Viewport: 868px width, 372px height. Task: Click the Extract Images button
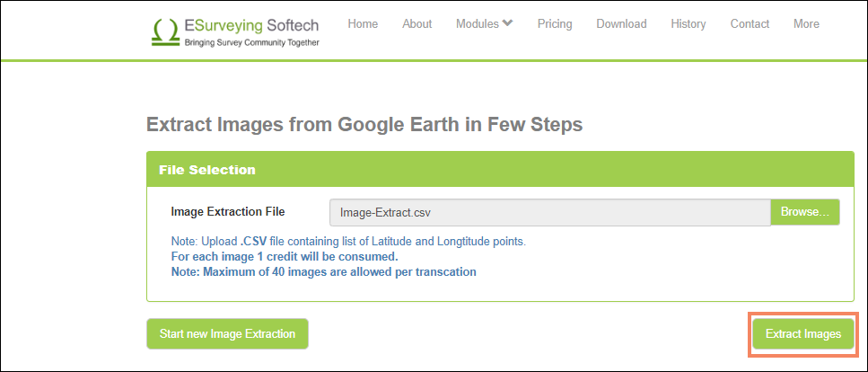coord(803,333)
